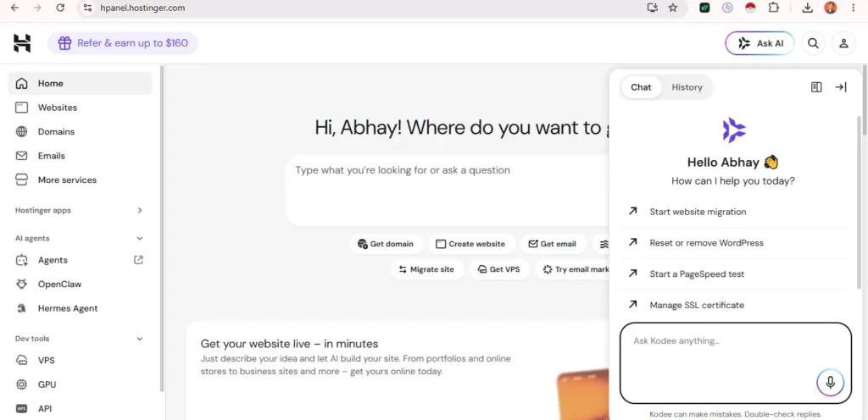Click the search magnifier icon in header

tap(813, 43)
